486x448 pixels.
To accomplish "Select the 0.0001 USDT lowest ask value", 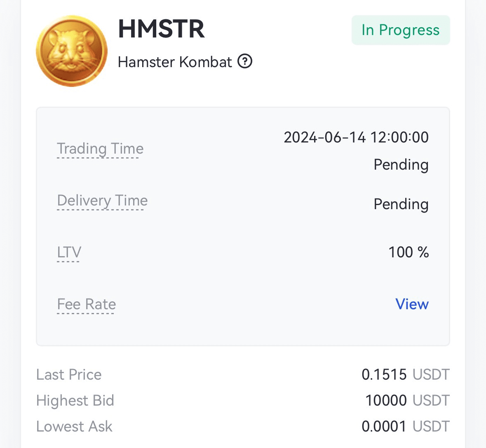I will (x=405, y=426).
